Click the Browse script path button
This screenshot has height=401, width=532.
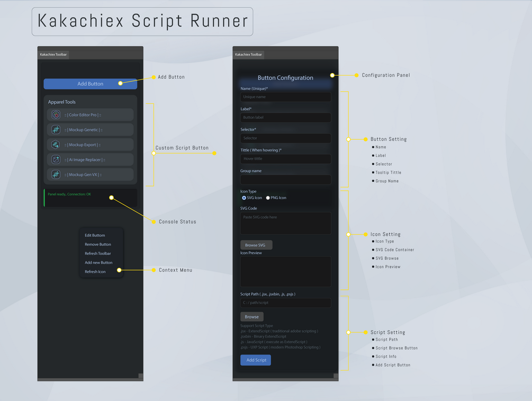[252, 317]
